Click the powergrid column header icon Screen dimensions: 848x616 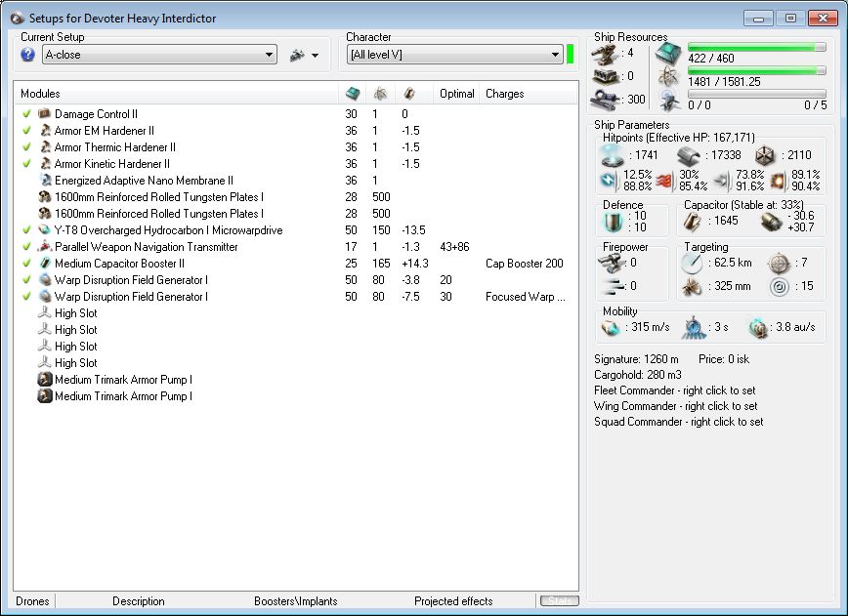[380, 94]
